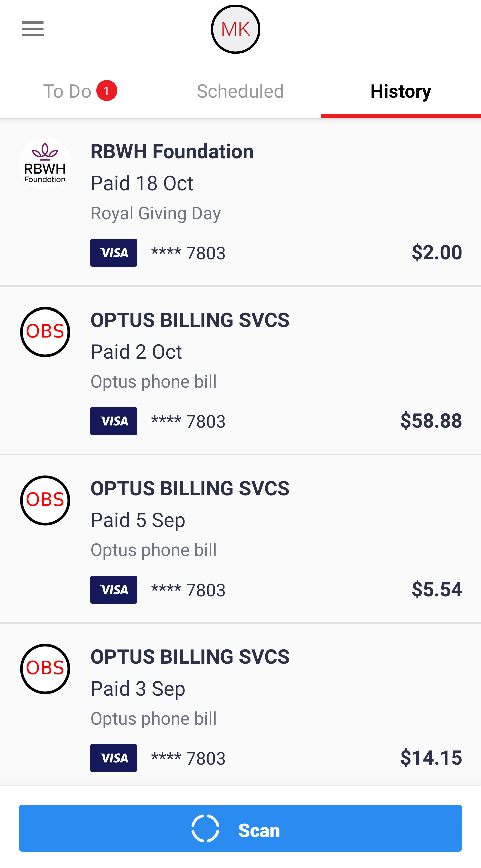Tap OBS icon for 3 Sep payment
Image resolution: width=481 pixels, height=868 pixels.
pos(45,669)
